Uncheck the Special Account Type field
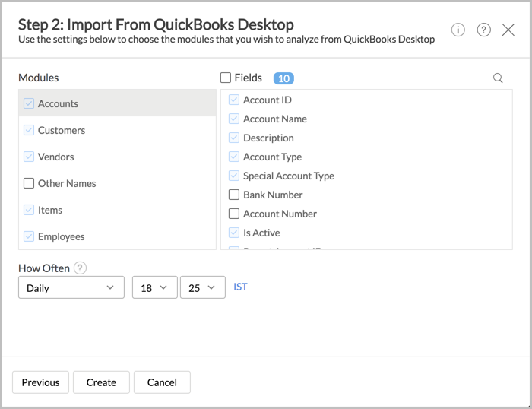The image size is (532, 409). (x=234, y=176)
